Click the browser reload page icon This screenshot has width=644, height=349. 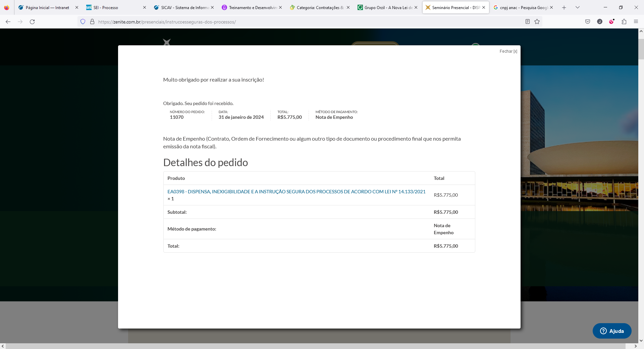click(32, 22)
